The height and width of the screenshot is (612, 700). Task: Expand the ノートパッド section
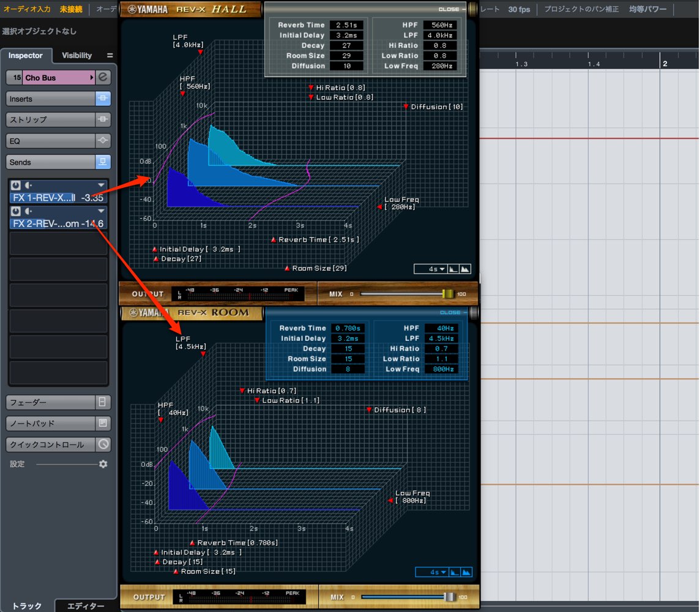51,423
